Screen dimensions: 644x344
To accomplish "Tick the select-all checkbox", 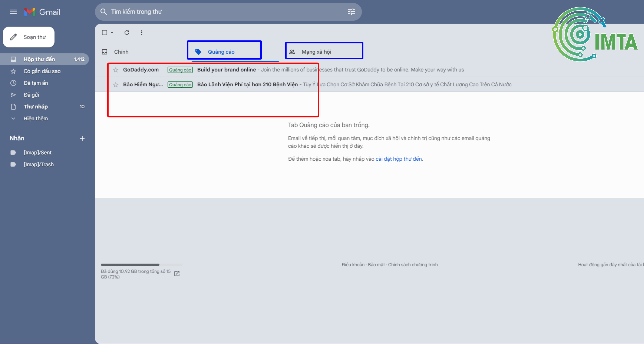I will 104,32.
